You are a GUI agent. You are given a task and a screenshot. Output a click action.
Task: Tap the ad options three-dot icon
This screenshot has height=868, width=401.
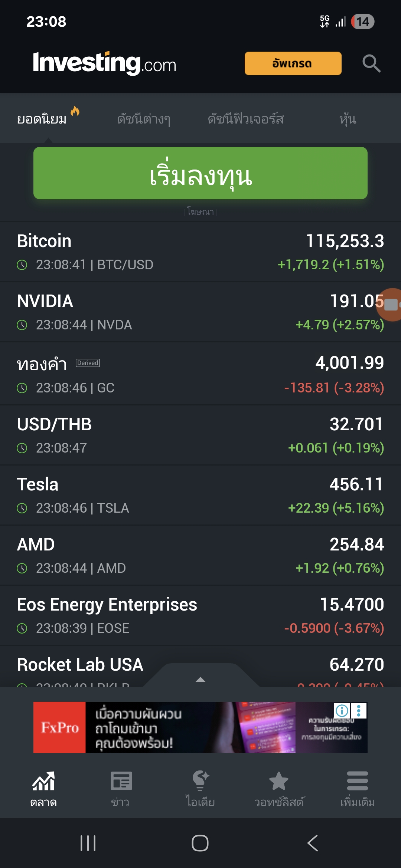click(x=359, y=711)
